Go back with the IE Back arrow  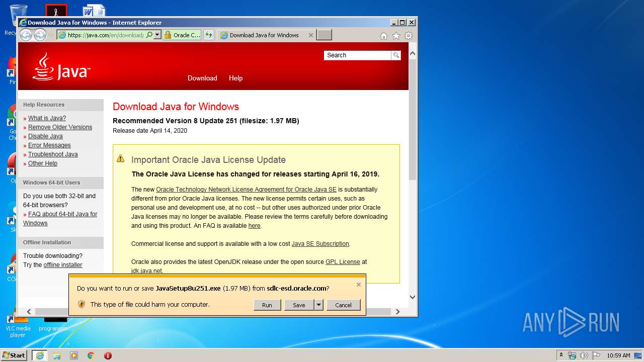coord(26,35)
